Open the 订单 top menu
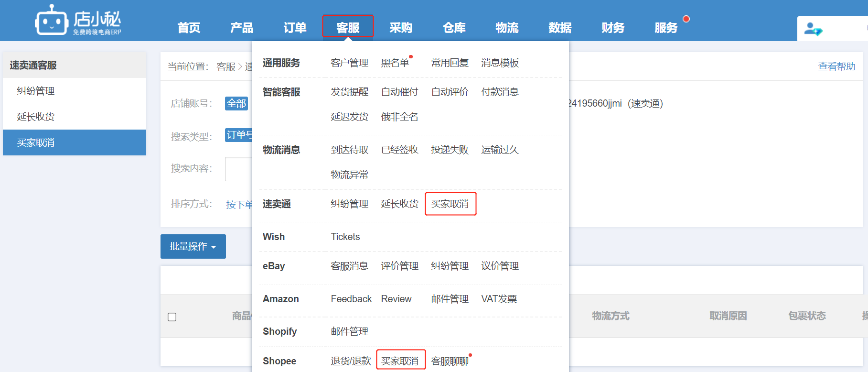The width and height of the screenshot is (868, 372). tap(295, 28)
